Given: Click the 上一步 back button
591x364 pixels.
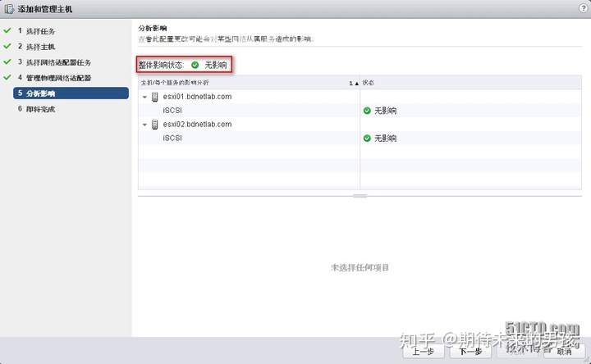Looking at the screenshot, I should 423,351.
